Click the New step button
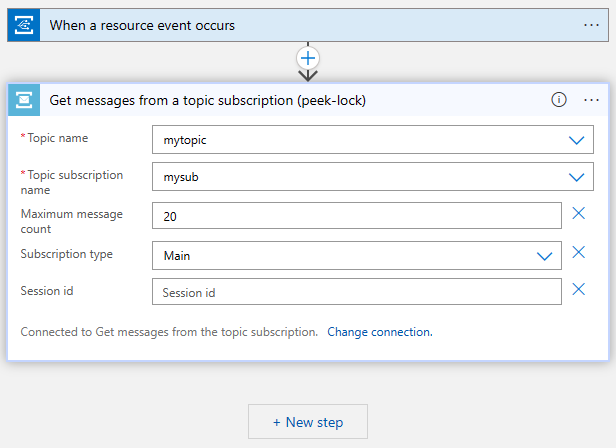The height and width of the screenshot is (448, 616). tap(308, 422)
